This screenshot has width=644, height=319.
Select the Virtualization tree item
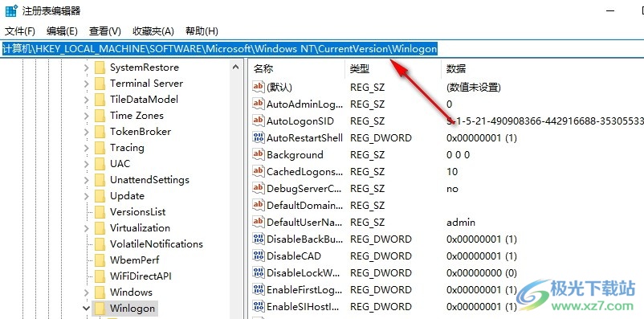click(x=140, y=228)
